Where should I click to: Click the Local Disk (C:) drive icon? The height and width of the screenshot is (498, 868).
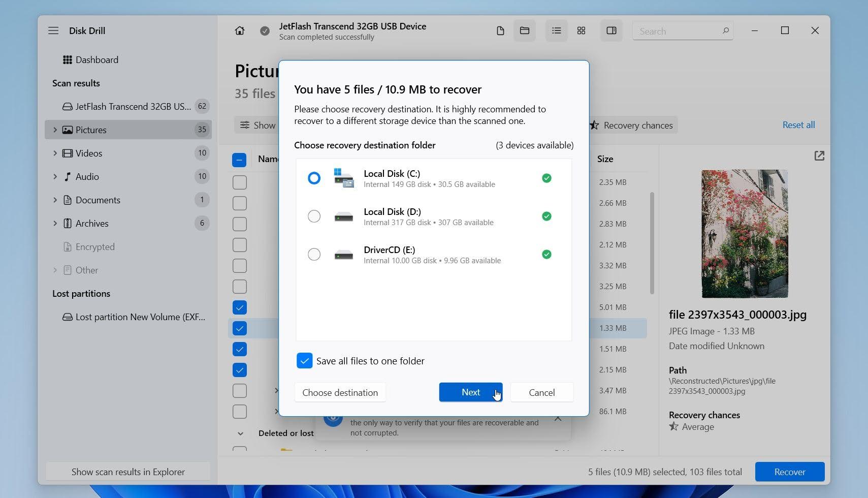tap(344, 178)
